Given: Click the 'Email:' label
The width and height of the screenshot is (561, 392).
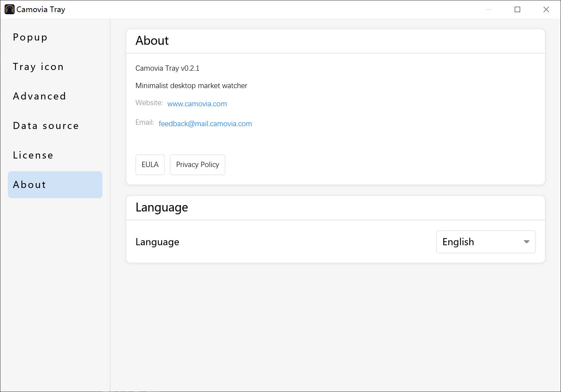Looking at the screenshot, I should [145, 122].
